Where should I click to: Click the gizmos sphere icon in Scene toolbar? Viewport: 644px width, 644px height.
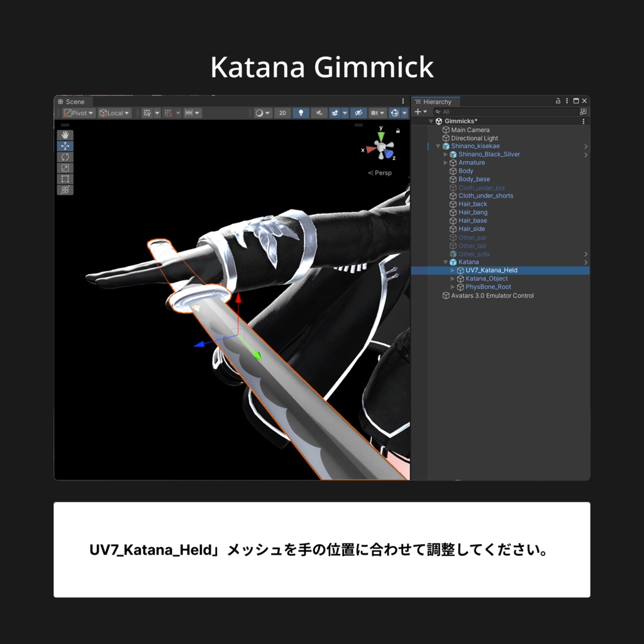coord(394,113)
